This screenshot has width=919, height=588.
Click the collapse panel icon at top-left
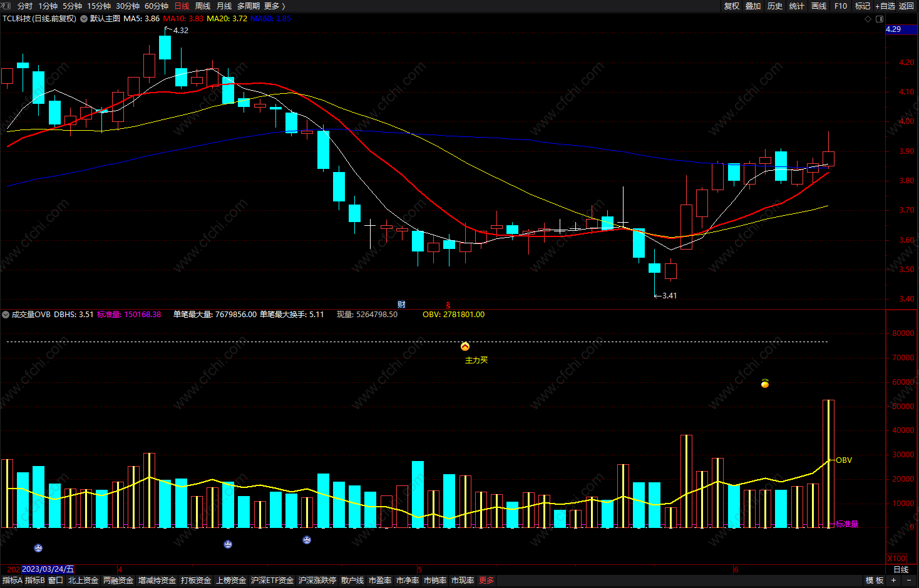click(x=6, y=6)
